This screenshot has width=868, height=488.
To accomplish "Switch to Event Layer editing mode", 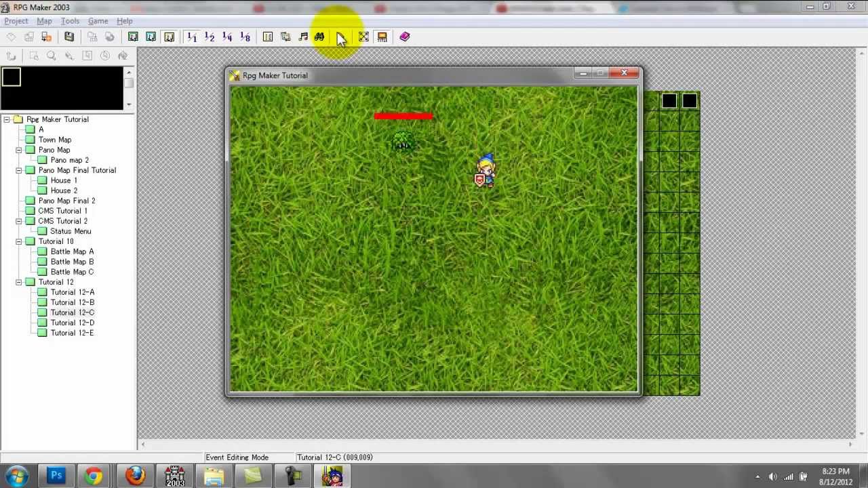I will pos(169,37).
